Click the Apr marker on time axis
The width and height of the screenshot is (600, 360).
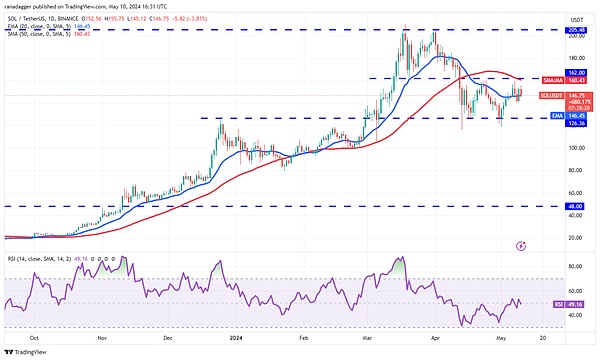coord(435,338)
